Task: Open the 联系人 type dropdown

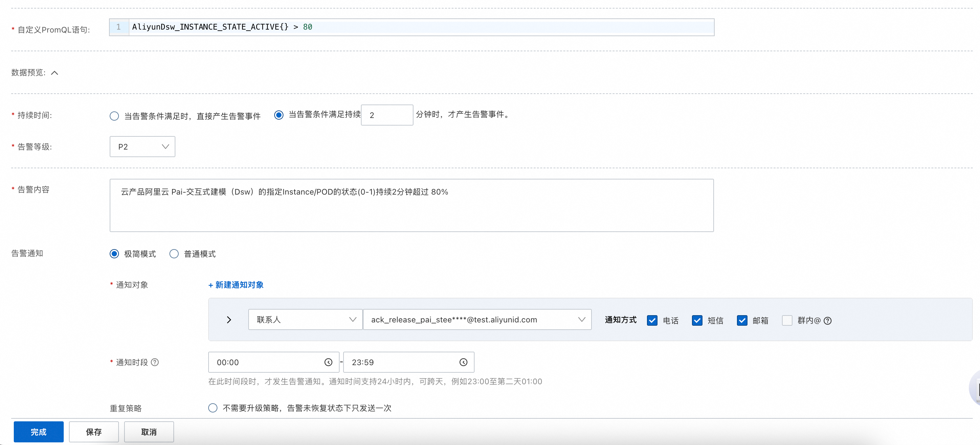Action: (305, 319)
